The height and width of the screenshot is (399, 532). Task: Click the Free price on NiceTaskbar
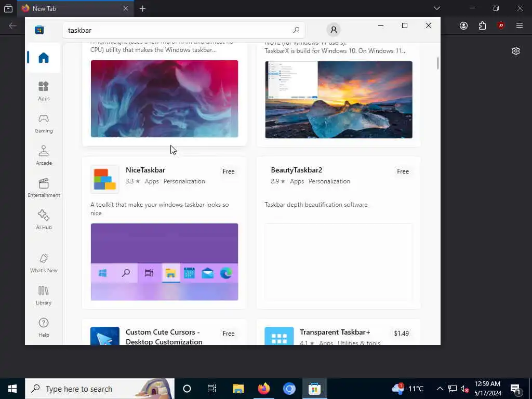click(229, 171)
